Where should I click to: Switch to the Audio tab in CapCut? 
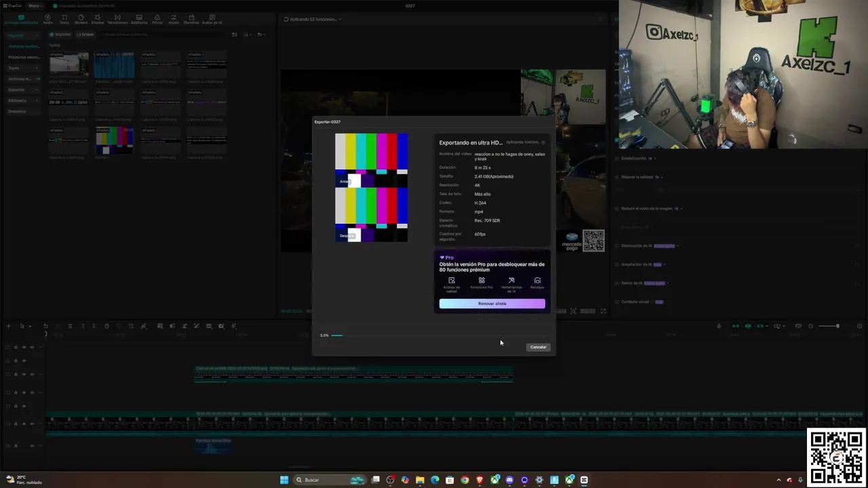[x=47, y=19]
